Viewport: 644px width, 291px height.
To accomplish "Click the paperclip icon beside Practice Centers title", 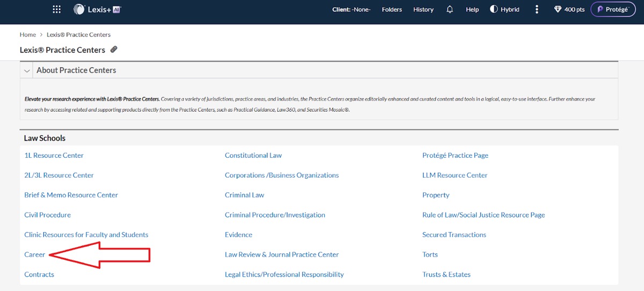I will [114, 49].
